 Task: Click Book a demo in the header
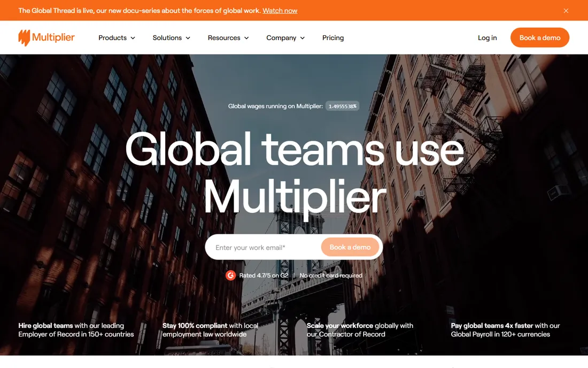540,37
